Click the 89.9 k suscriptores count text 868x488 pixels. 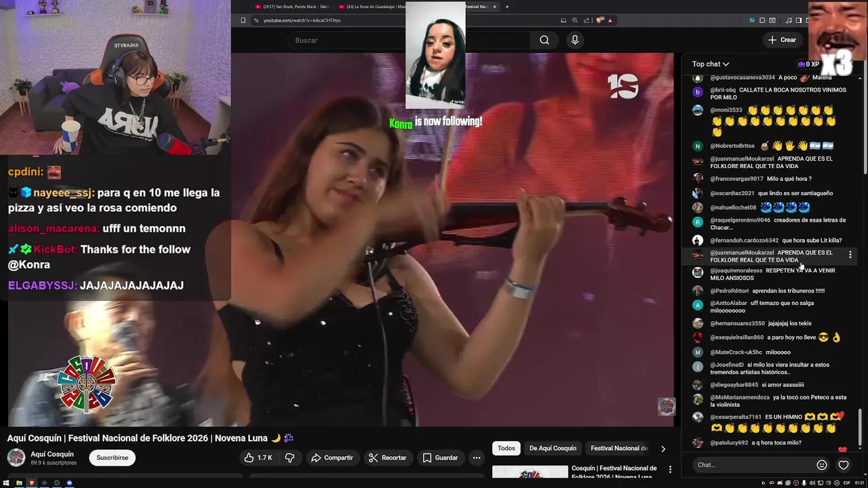[54, 463]
